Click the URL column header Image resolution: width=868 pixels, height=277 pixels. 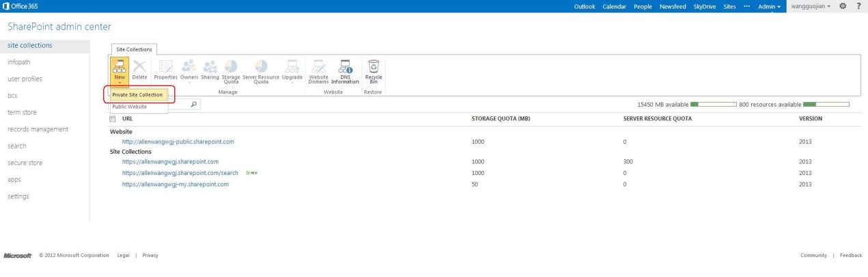coord(127,119)
